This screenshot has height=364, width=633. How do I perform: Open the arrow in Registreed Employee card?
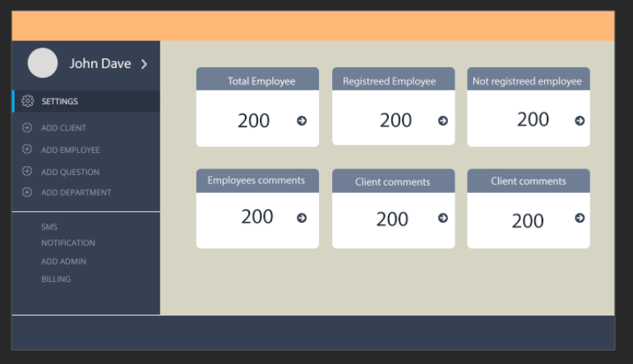coord(443,121)
